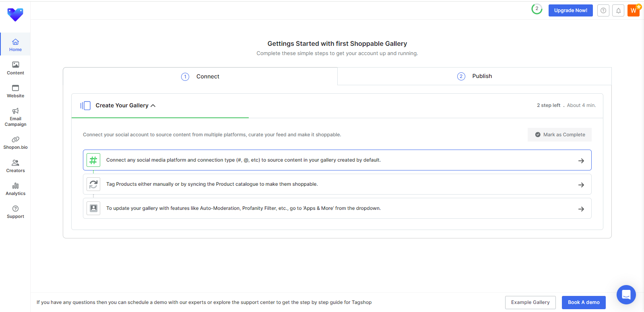Click the help question mark icon
This screenshot has height=312, width=644.
603,11
